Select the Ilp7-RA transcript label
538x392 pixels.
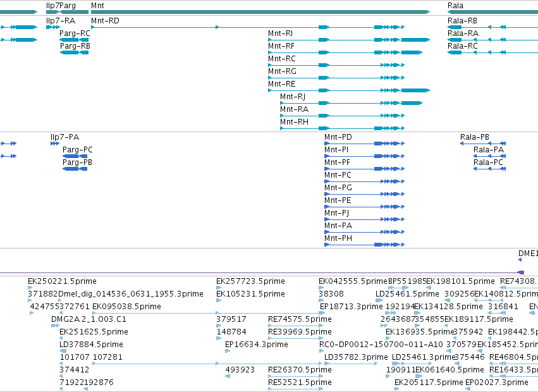[x=61, y=21]
